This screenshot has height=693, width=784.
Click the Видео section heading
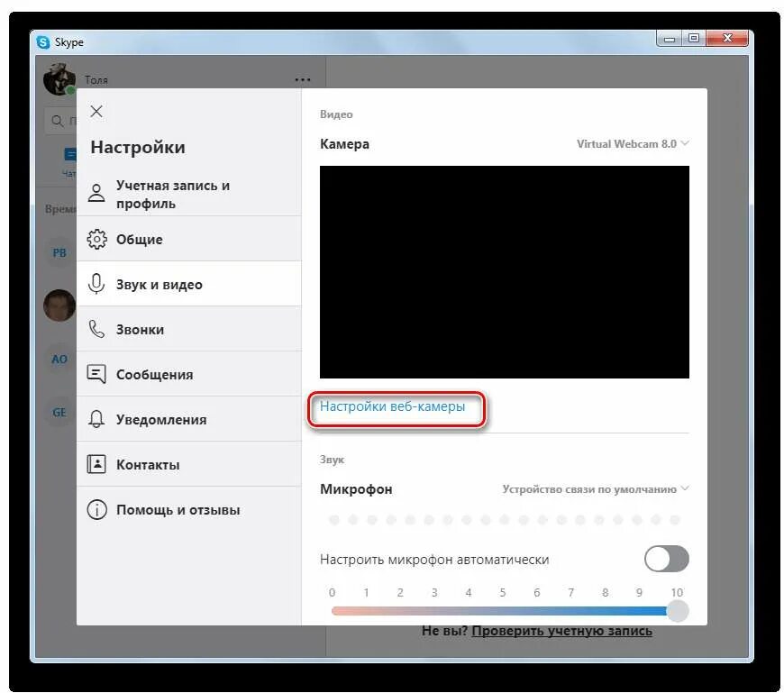(x=336, y=114)
